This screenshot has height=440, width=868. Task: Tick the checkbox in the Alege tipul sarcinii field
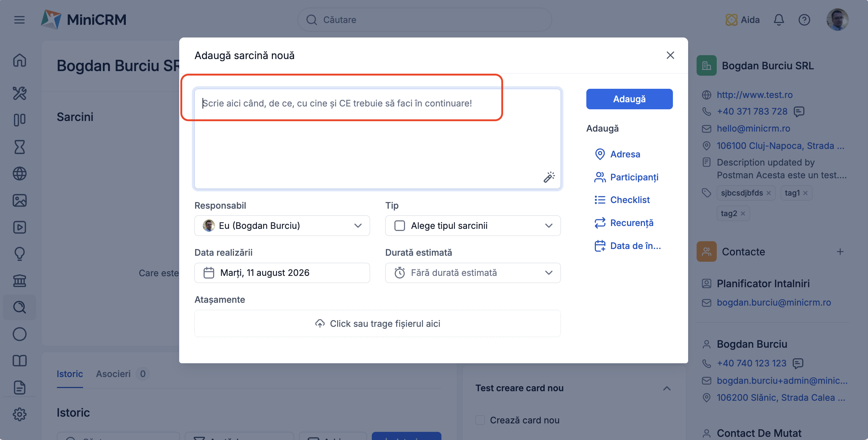coord(399,226)
